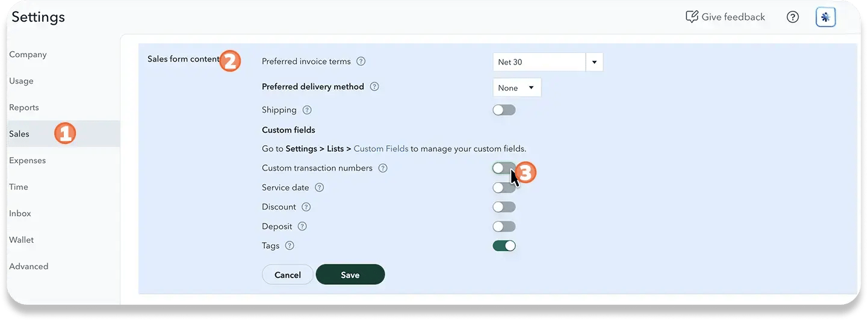868x321 pixels.
Task: Open the delivery method None dropdown
Action: pyautogui.click(x=517, y=88)
